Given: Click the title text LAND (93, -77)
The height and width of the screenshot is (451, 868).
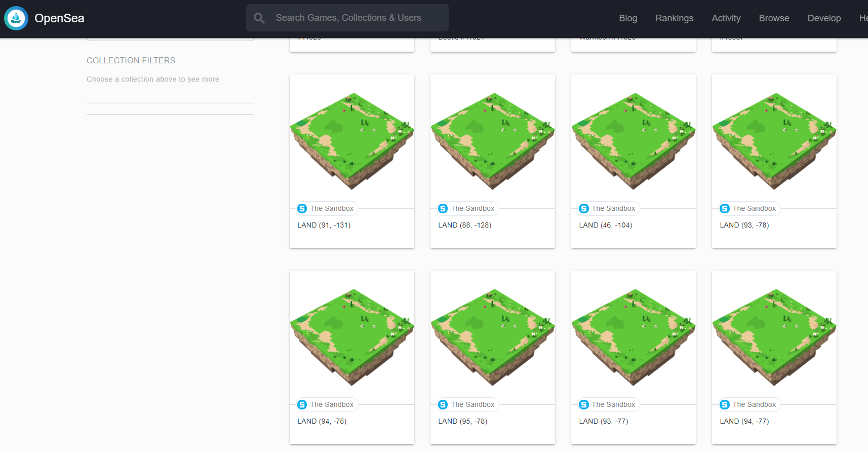Looking at the screenshot, I should [x=604, y=421].
